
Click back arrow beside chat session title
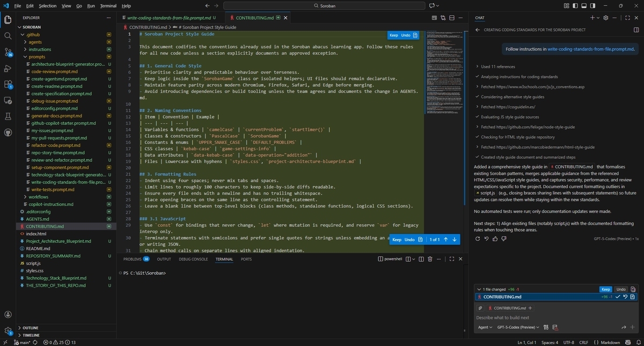click(477, 30)
